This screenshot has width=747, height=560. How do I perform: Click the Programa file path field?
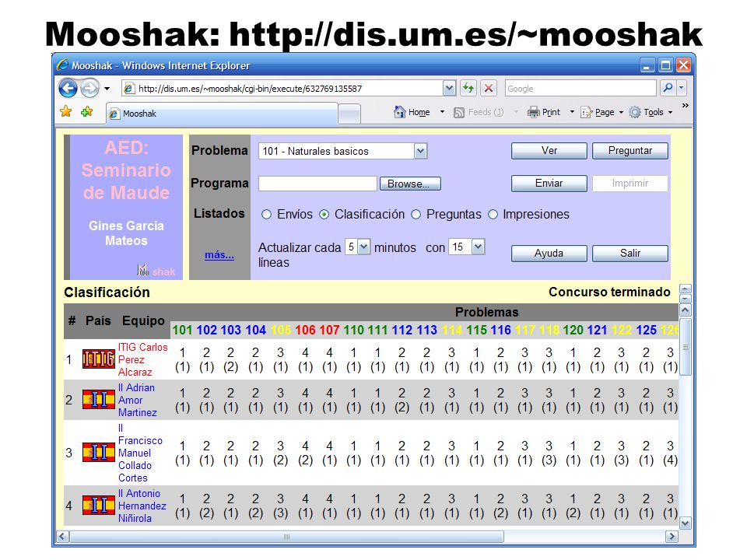pos(317,184)
